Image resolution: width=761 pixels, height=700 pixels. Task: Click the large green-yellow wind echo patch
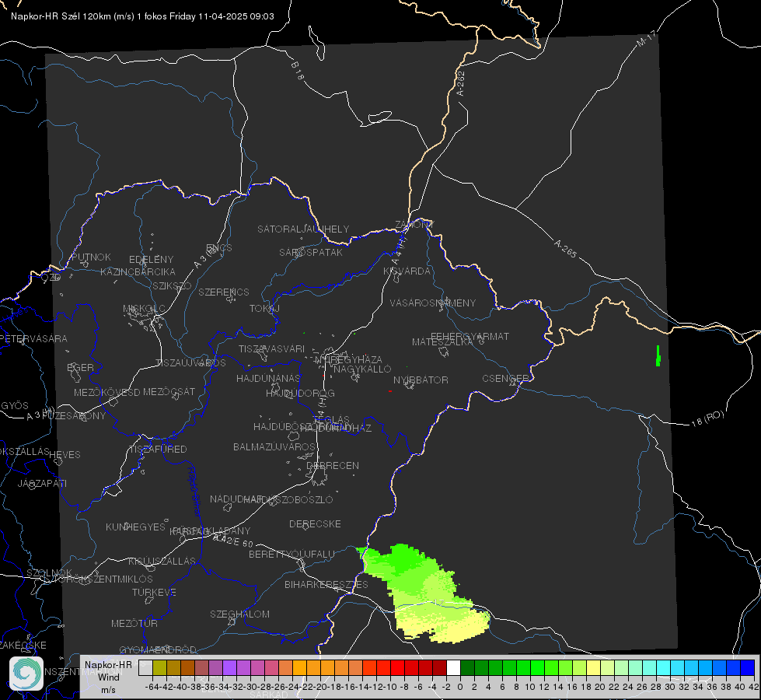(424, 592)
